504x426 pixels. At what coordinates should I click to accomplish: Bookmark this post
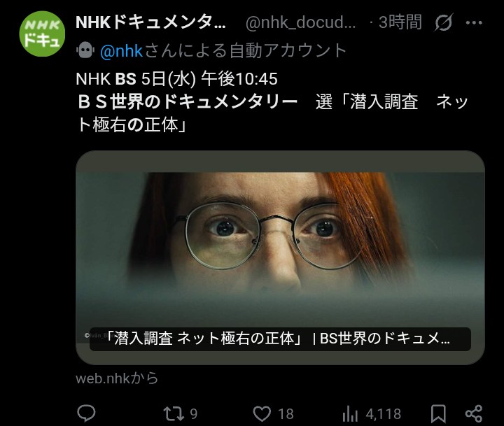coord(438,413)
